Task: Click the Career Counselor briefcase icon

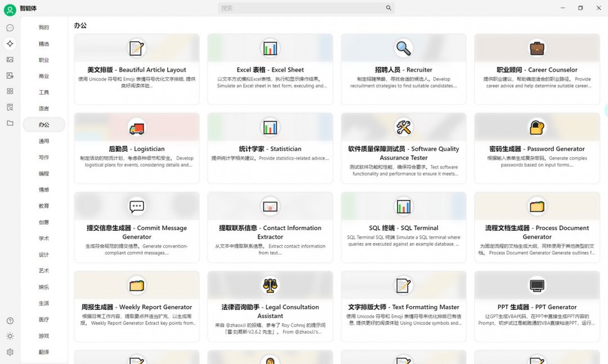Action: tap(537, 48)
